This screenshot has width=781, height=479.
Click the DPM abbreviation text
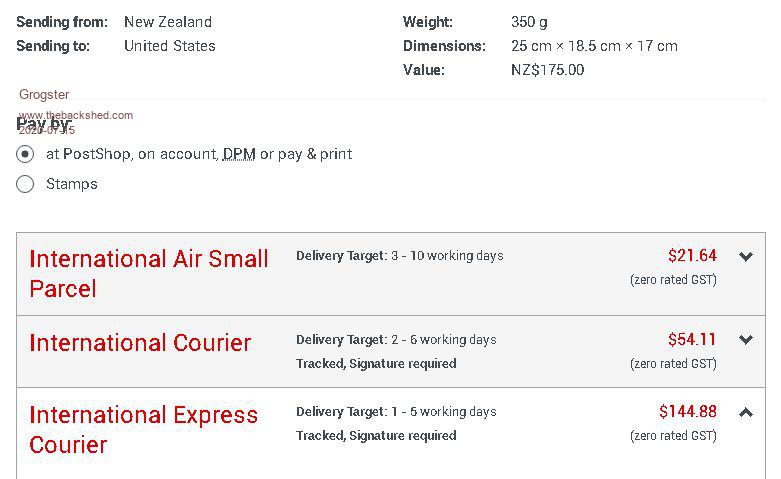239,155
